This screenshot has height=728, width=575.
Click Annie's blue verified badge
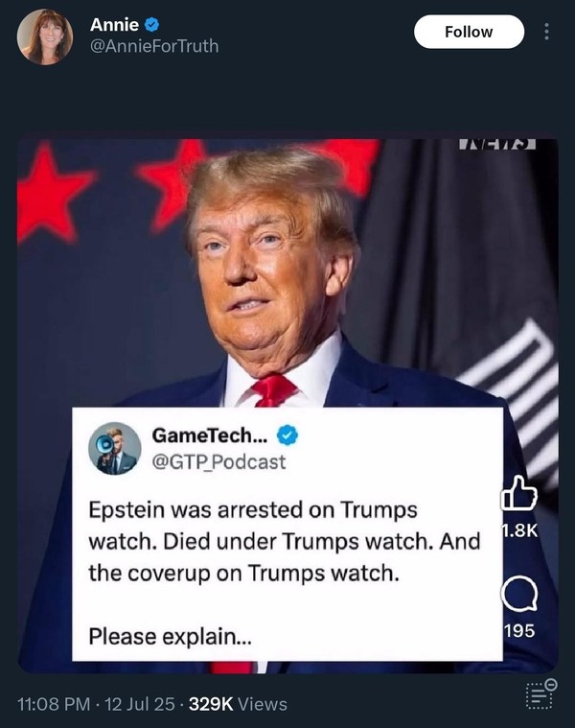click(152, 25)
